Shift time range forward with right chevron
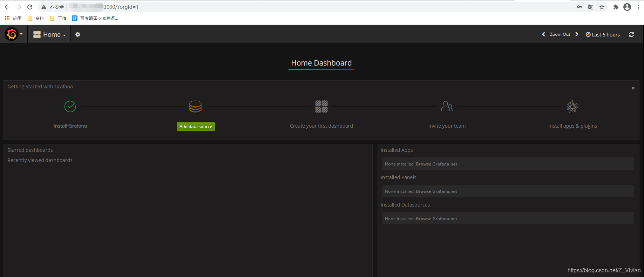 [577, 34]
